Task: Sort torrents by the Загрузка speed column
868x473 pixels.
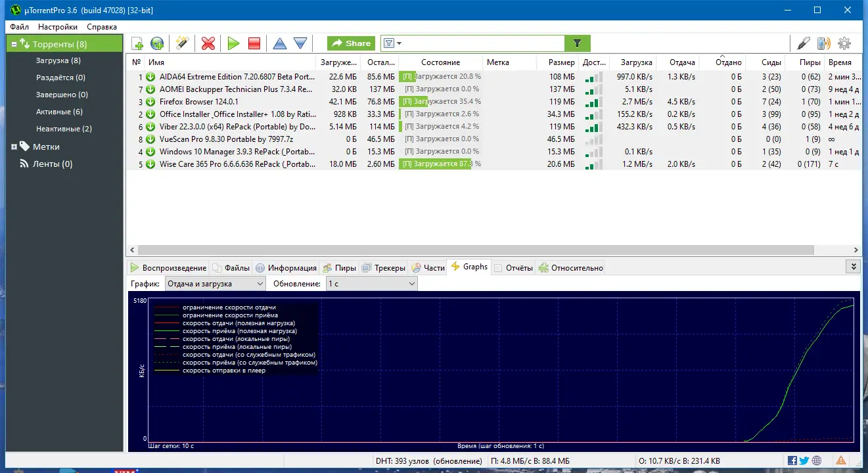Action: coord(633,62)
